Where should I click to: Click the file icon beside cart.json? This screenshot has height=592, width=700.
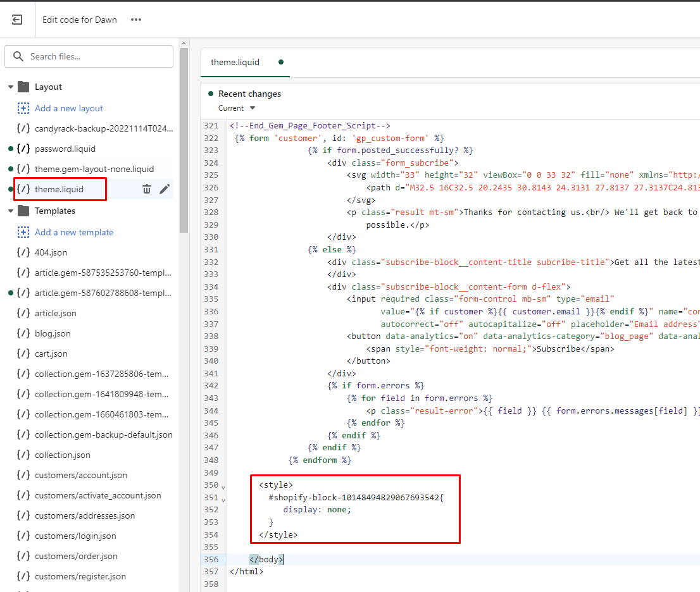pyautogui.click(x=23, y=354)
